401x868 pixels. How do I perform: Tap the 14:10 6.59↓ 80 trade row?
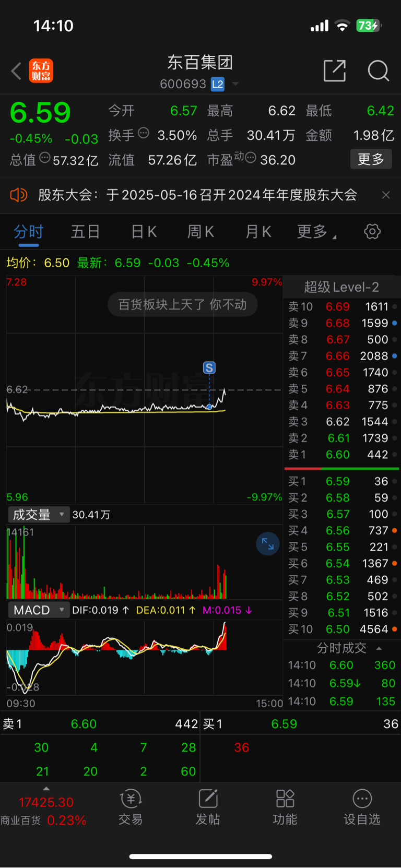pos(342,683)
